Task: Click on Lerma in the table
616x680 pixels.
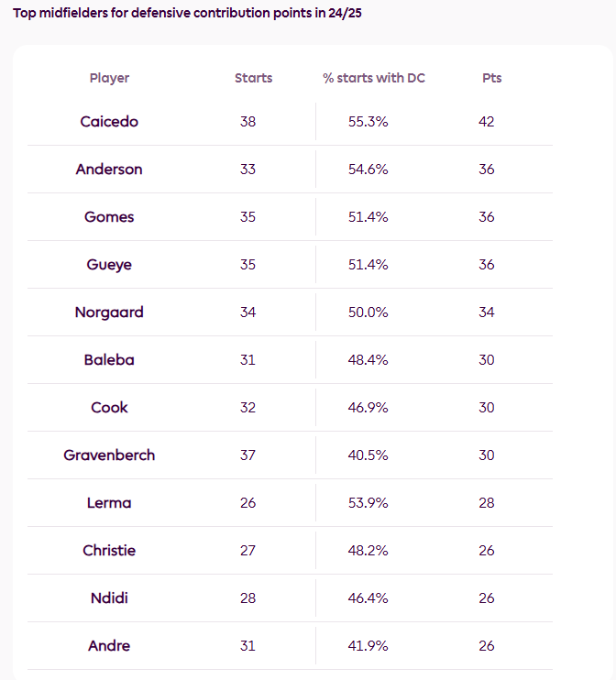Action: click(x=109, y=503)
